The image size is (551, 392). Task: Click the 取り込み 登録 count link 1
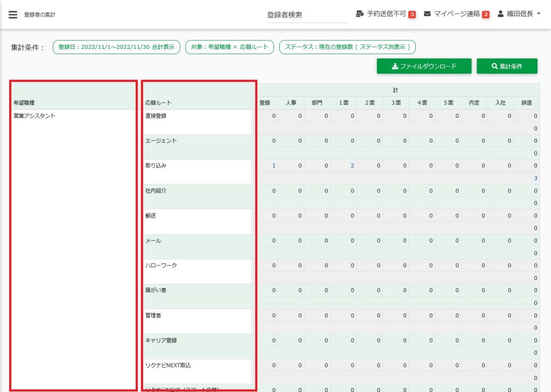(273, 166)
